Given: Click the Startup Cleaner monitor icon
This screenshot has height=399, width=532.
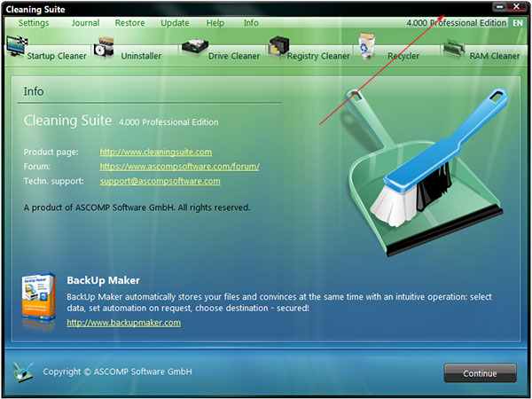Looking at the screenshot, I should 16,46.
